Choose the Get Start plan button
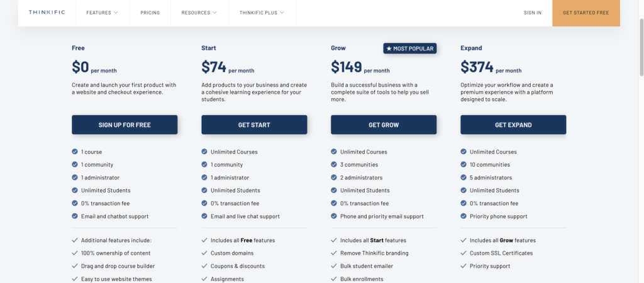 click(x=254, y=125)
